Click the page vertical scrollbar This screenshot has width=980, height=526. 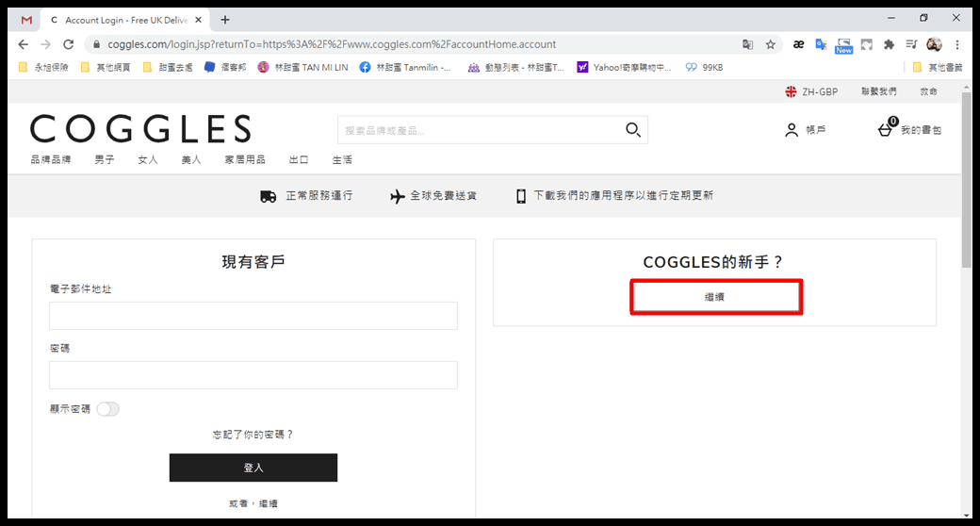[966, 179]
